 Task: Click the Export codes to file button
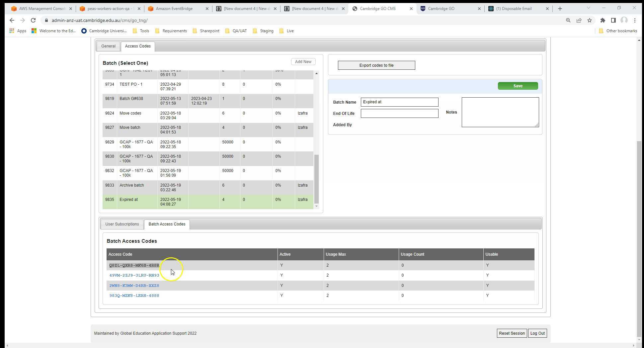pos(376,65)
